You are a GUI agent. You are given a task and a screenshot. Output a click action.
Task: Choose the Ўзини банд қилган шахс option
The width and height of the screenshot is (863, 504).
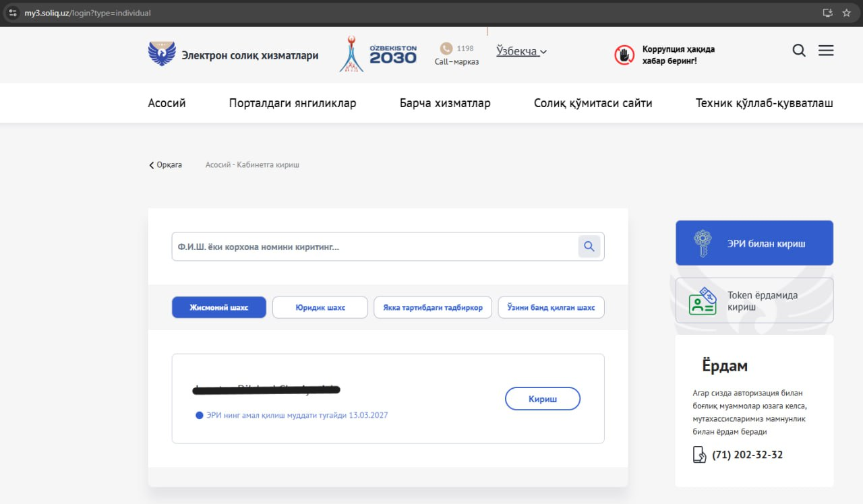[551, 307]
